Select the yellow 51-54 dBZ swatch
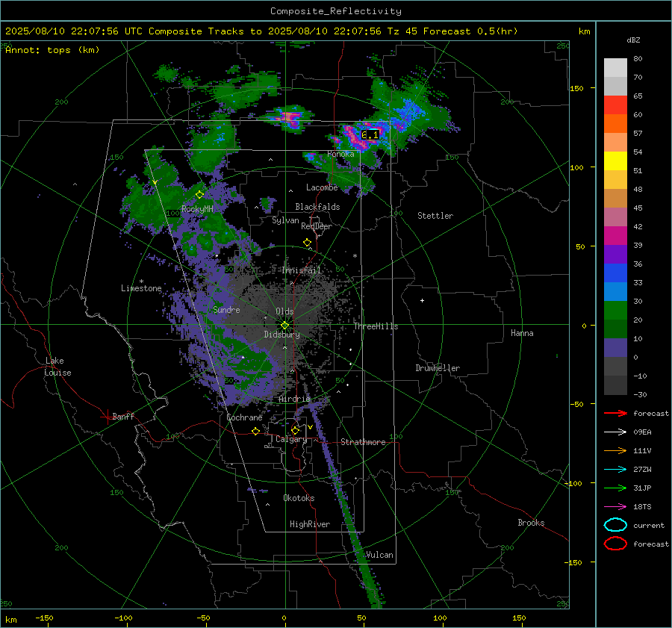672x628 pixels. (x=615, y=161)
